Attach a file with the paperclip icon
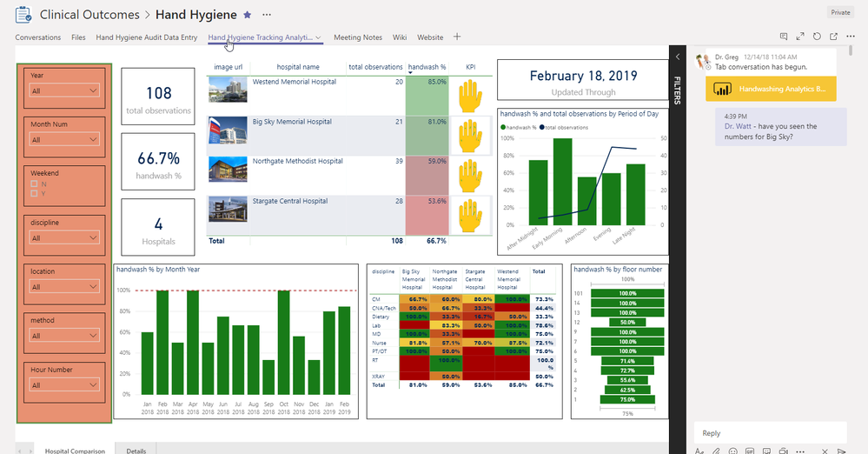This screenshot has width=868, height=454. pos(716,451)
